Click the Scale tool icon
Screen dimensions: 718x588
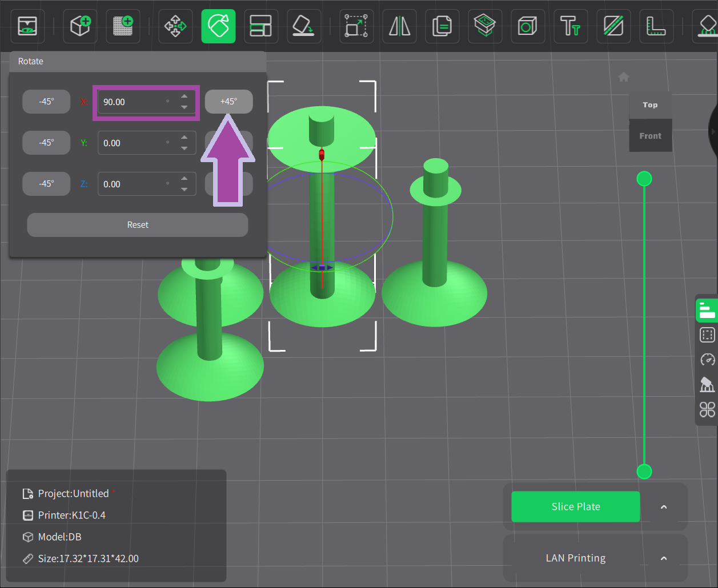click(x=356, y=26)
